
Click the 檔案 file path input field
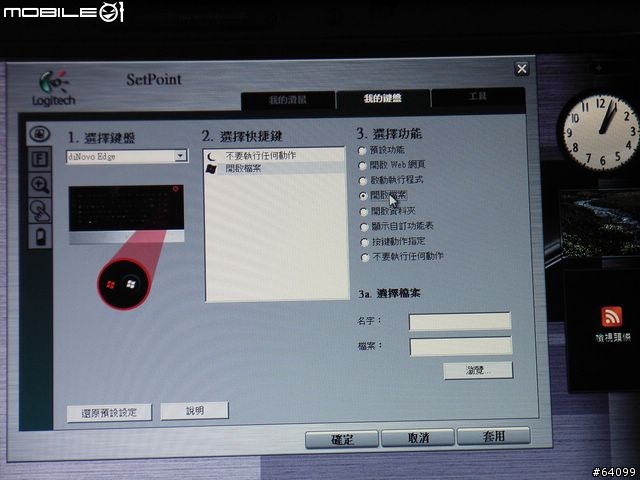point(461,346)
